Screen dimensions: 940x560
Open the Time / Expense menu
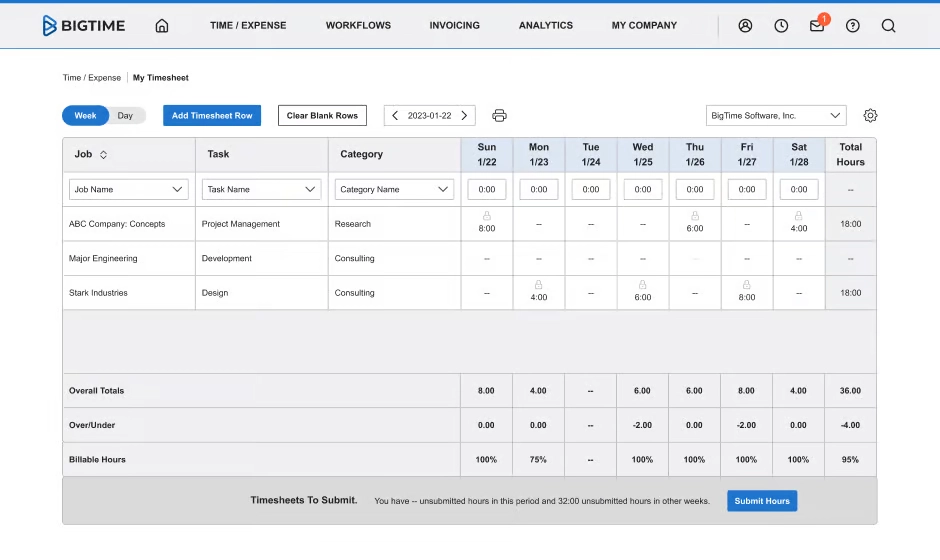click(x=248, y=26)
